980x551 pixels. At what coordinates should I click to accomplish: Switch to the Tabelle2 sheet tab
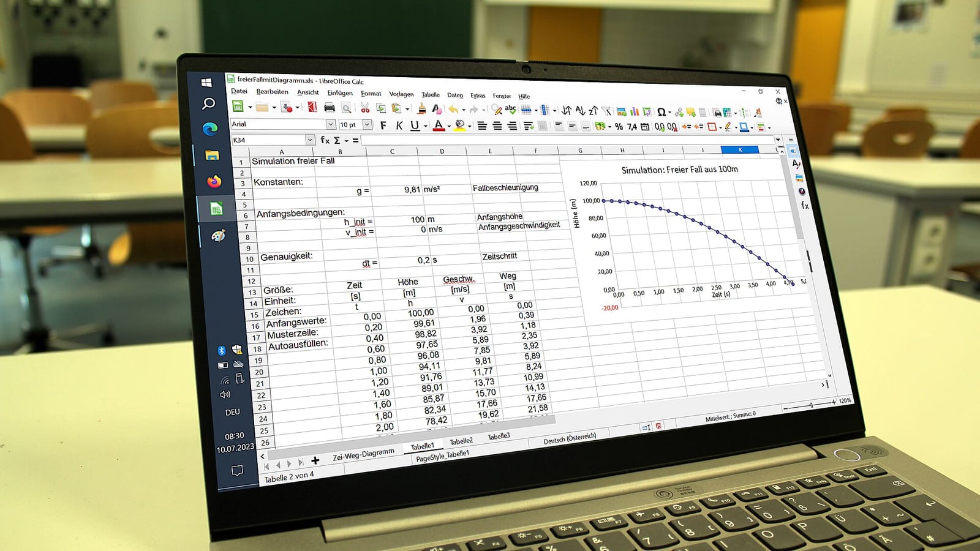coord(461,441)
